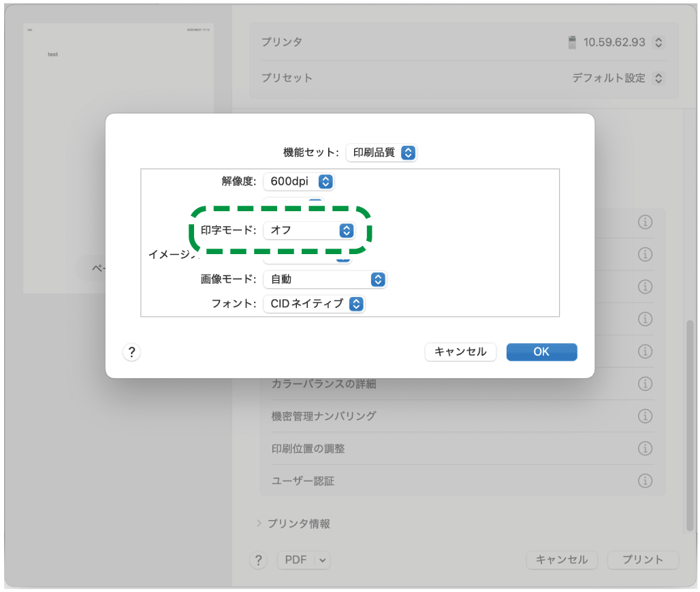The image size is (700, 592).
Task: Click the ? help icon near the PDF button
Action: (x=258, y=560)
